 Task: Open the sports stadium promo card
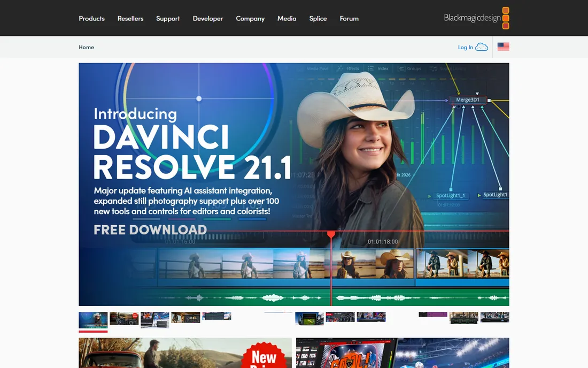403,353
